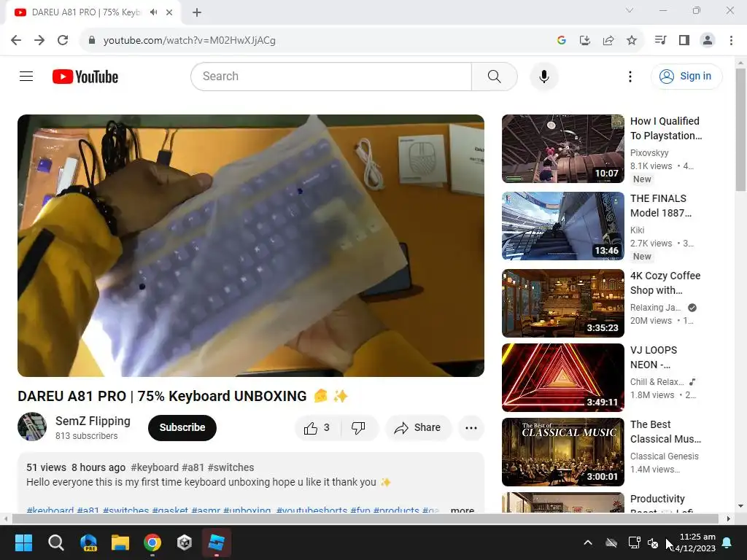
Task: Click the #a81 hashtag in the views line
Action: (193, 467)
